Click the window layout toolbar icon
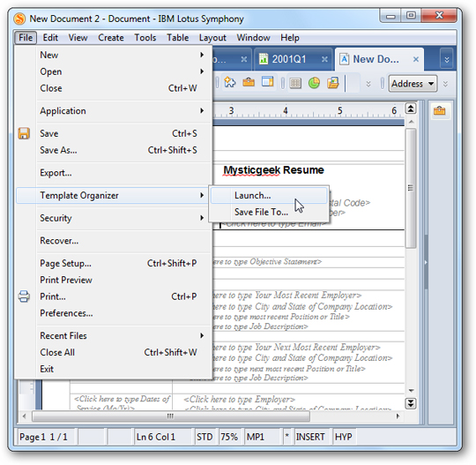The height and width of the screenshot is (465, 476). (267, 82)
